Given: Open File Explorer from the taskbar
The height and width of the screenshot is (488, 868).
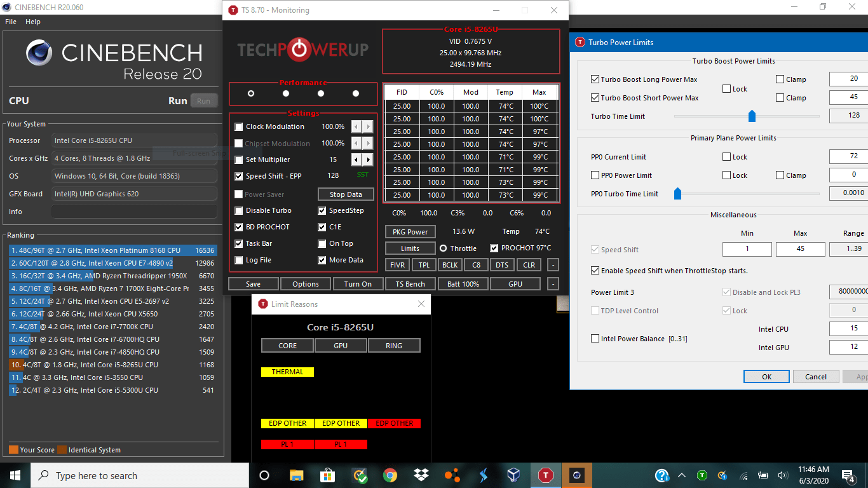Looking at the screenshot, I should 296,475.
